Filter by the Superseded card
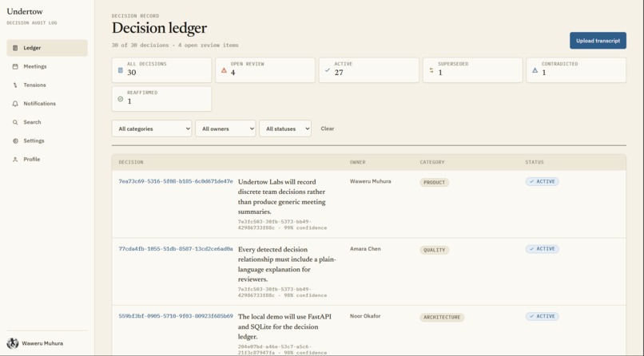Viewport: 644px width, 356px height. [x=473, y=70]
